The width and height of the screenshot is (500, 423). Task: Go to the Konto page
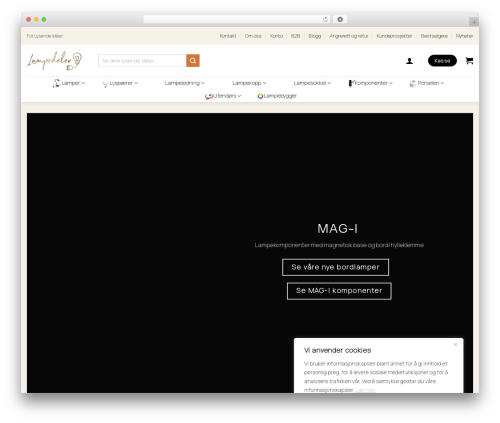click(x=276, y=36)
